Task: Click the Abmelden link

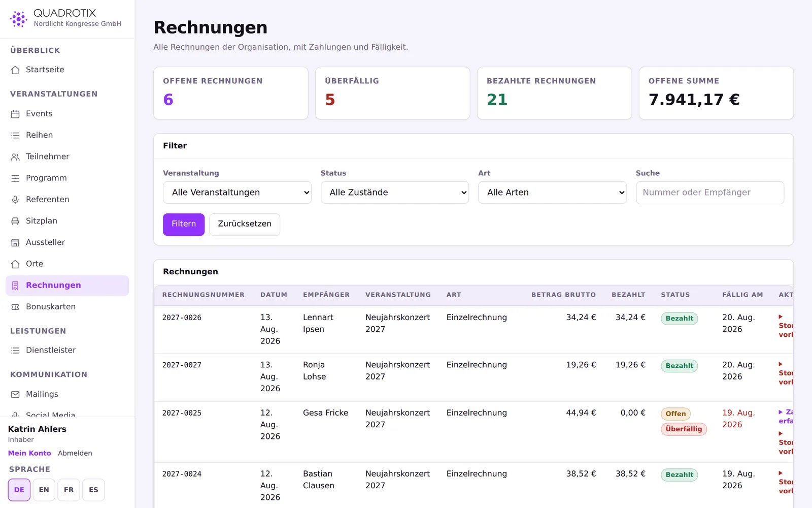Action: 75,453
